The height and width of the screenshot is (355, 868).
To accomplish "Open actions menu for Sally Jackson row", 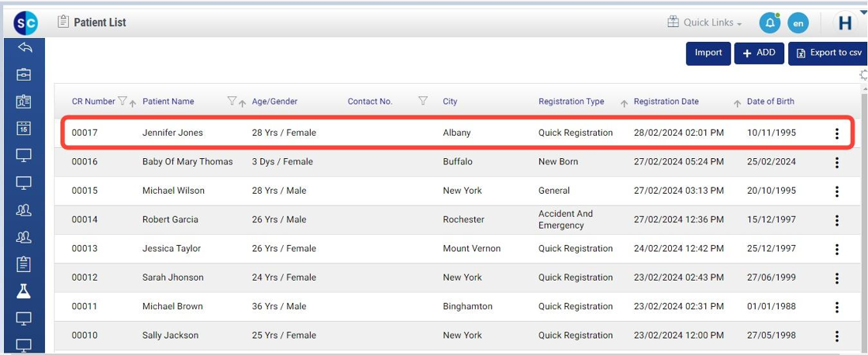I will [837, 336].
